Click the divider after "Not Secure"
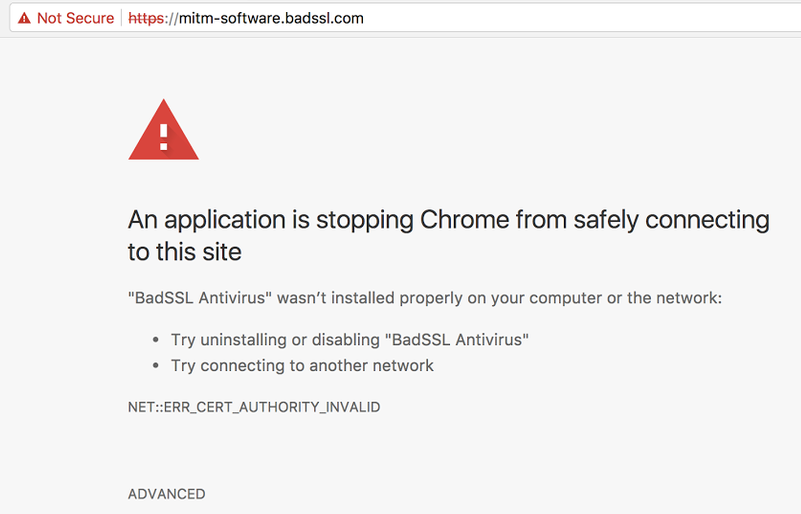Image resolution: width=801 pixels, height=514 pixels. pyautogui.click(x=122, y=18)
